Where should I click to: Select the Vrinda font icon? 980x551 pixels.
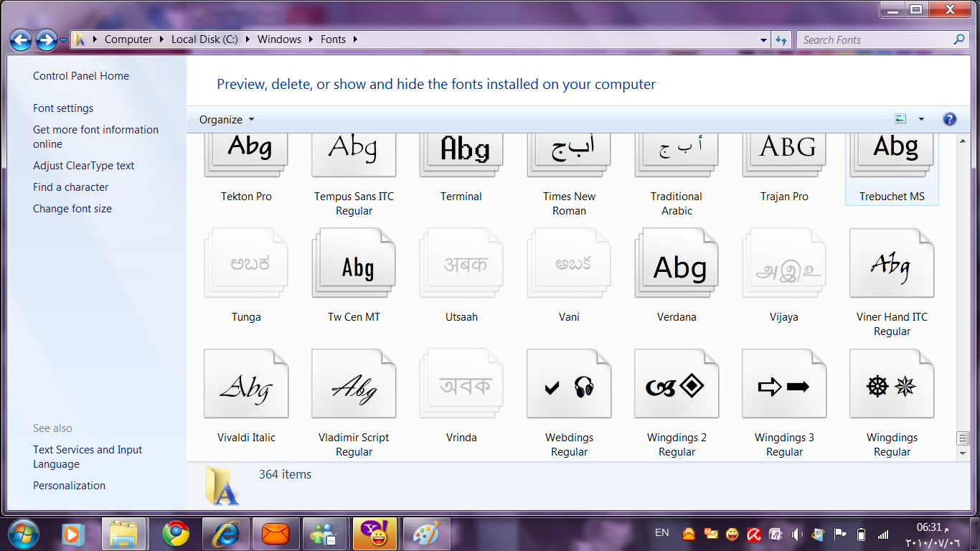click(x=461, y=384)
